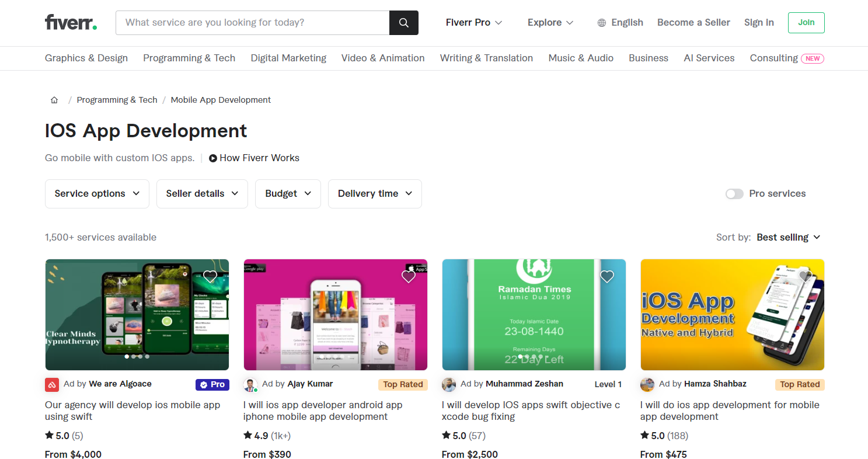The image size is (868, 459).
Task: Open the yellow iOS App Development thumbnail
Action: (x=733, y=315)
